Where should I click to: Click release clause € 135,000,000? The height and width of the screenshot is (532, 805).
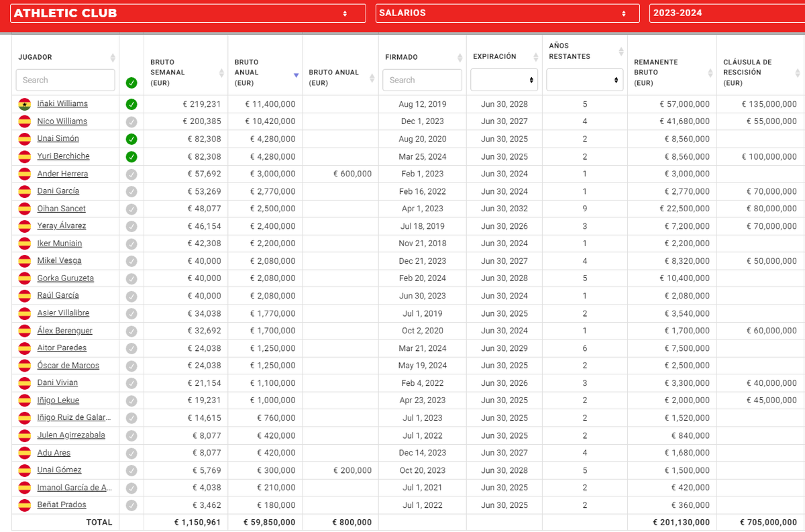coord(769,104)
